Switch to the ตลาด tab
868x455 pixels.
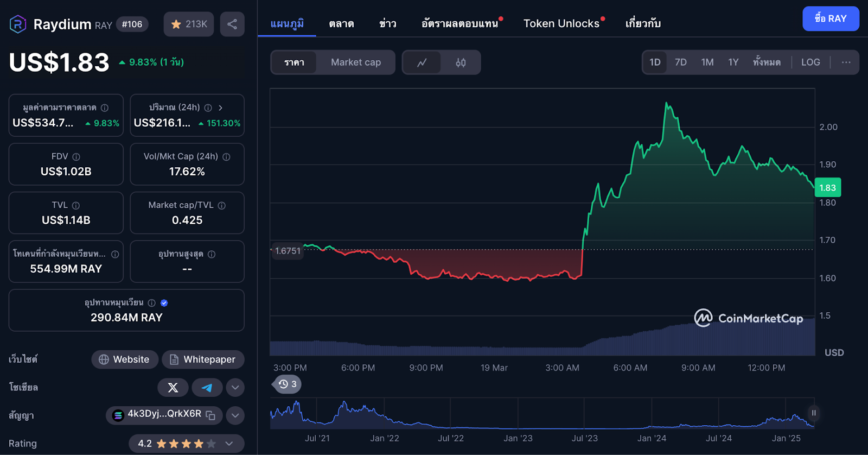point(341,23)
